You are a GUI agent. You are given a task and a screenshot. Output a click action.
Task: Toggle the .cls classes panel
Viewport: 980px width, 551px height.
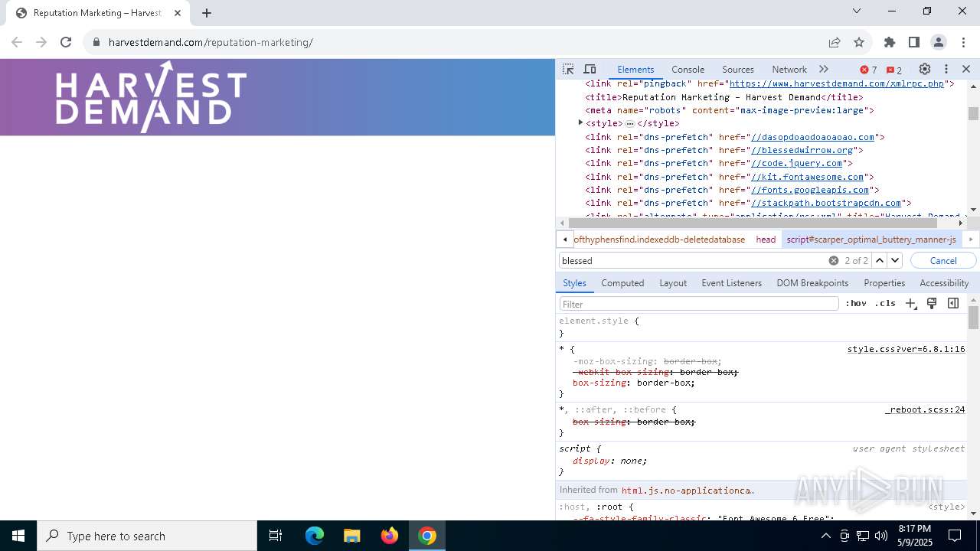click(885, 304)
